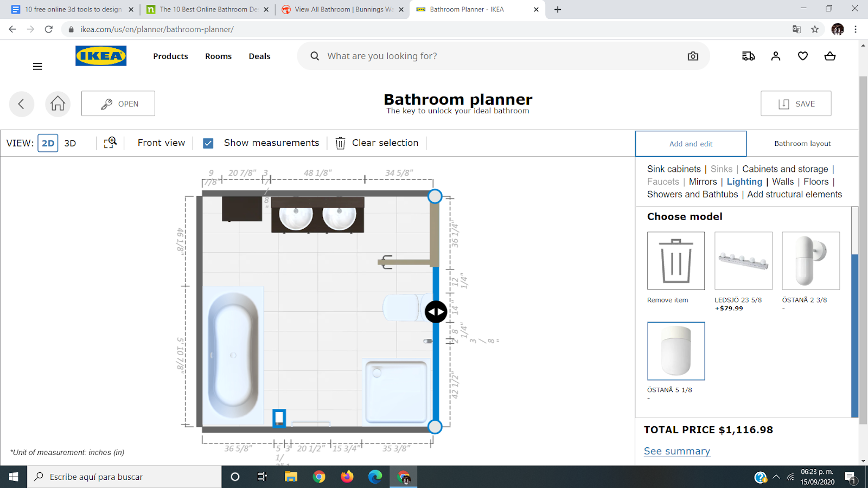Choose the ÖSTANÅ 5 1/8 lamp
This screenshot has height=488, width=868.
click(x=676, y=351)
